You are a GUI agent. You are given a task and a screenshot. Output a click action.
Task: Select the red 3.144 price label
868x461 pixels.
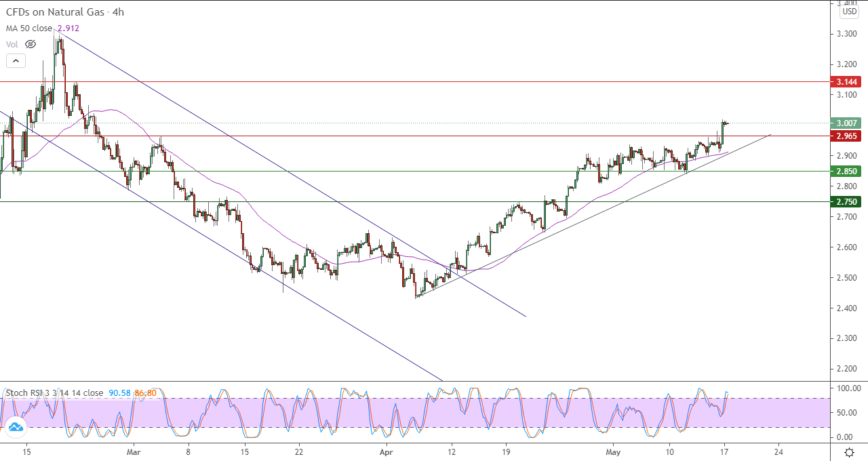point(847,81)
